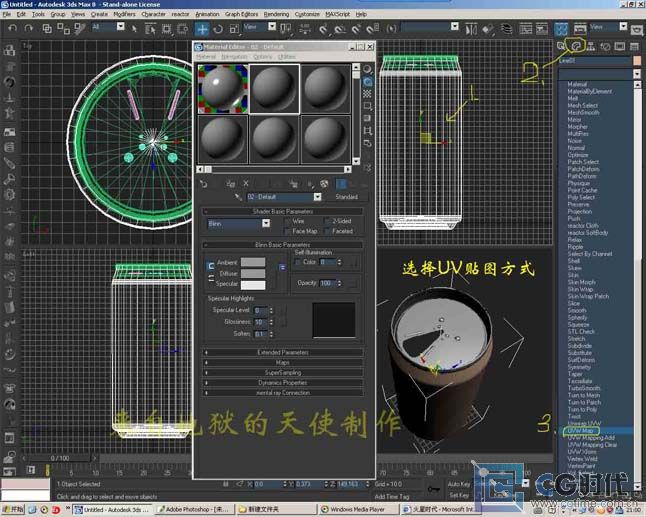
Task: Click the Align tool icon
Action: click(x=488, y=29)
